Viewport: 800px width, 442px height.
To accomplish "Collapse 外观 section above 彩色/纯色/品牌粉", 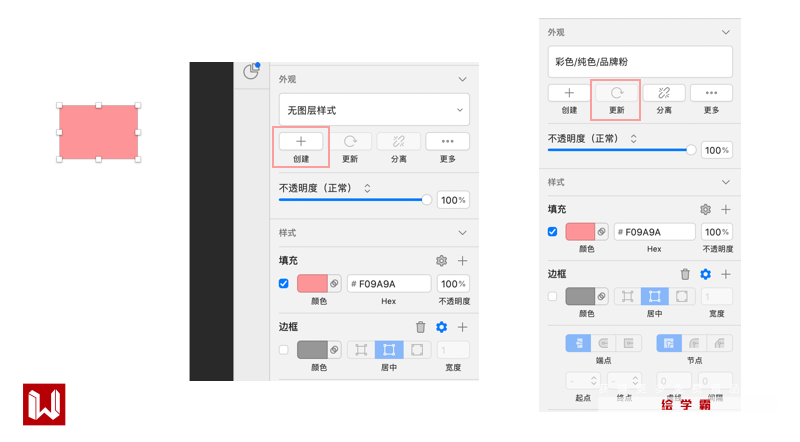I will (726, 32).
